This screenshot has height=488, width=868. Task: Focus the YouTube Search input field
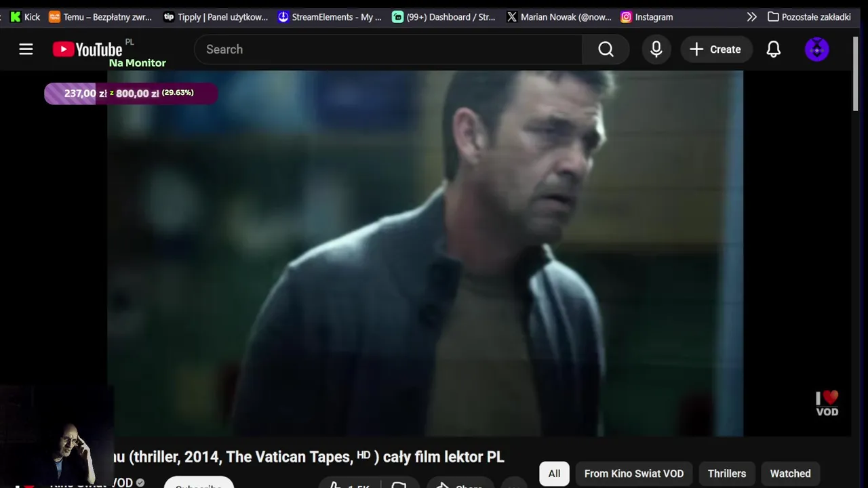[x=389, y=49]
